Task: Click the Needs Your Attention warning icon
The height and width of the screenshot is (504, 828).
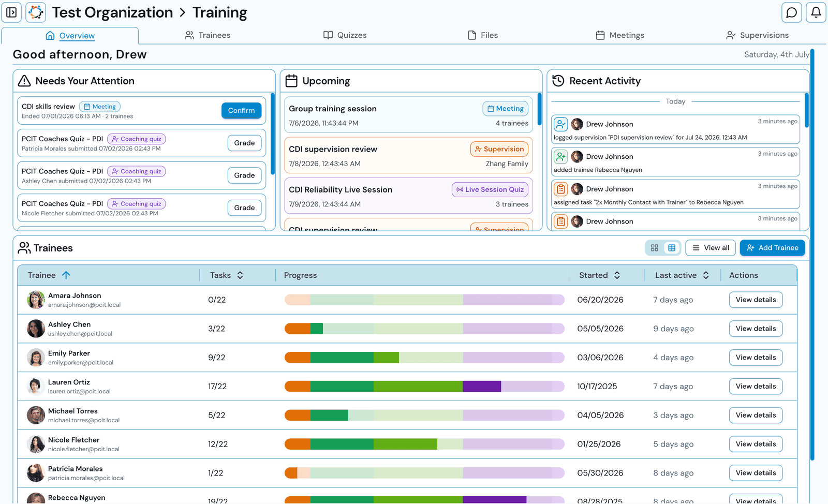Action: pos(24,81)
